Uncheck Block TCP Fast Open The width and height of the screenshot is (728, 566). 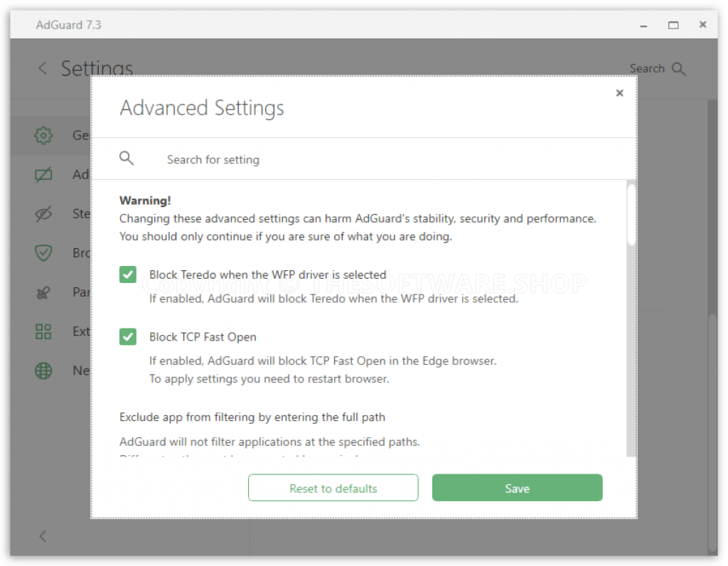[x=128, y=336]
